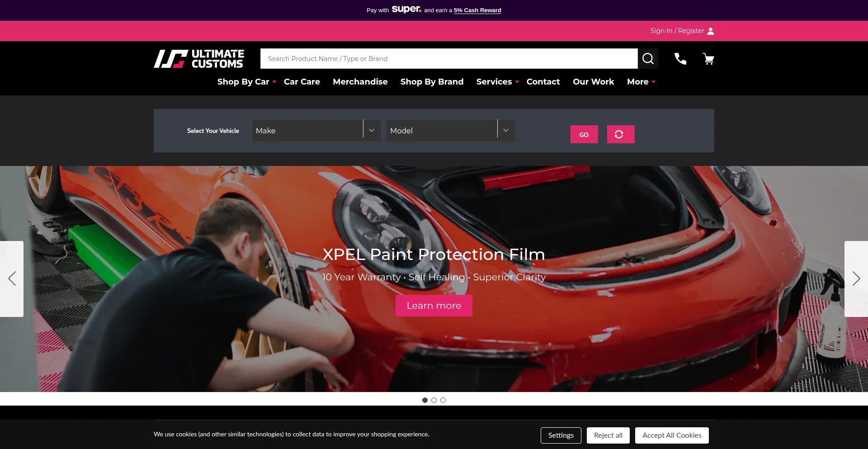Click the user account icon
868x449 pixels.
click(711, 31)
